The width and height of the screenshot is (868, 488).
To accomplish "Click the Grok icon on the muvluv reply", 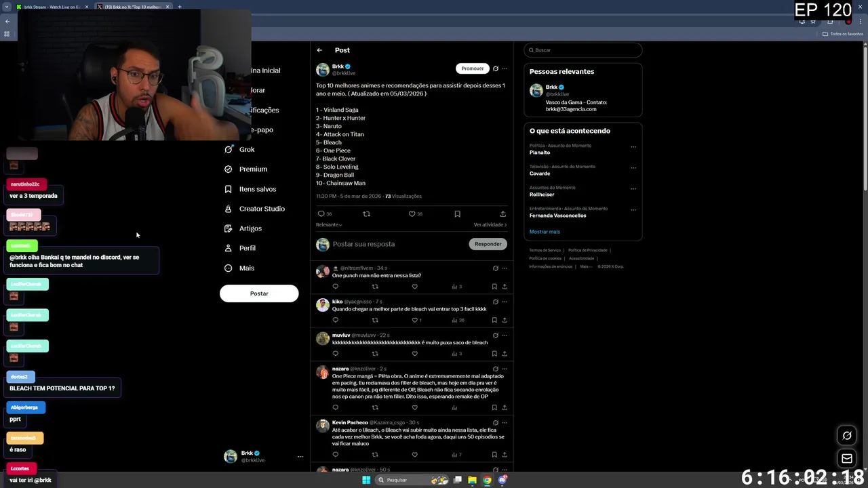I will tap(496, 335).
